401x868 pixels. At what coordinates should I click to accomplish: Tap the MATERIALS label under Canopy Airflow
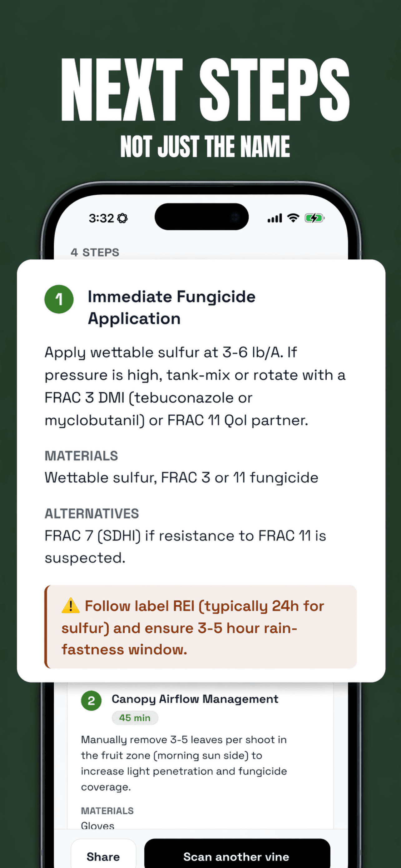[107, 811]
